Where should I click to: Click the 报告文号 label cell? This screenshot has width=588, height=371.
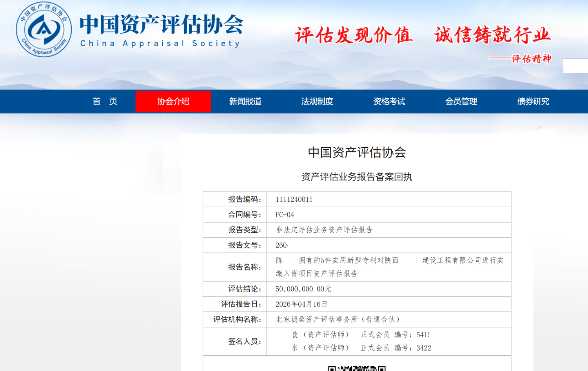(x=235, y=245)
